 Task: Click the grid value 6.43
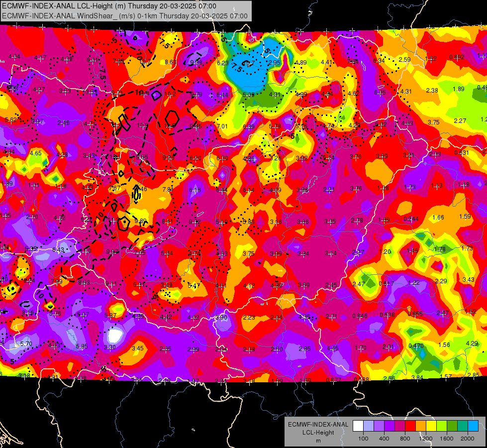coord(58,250)
